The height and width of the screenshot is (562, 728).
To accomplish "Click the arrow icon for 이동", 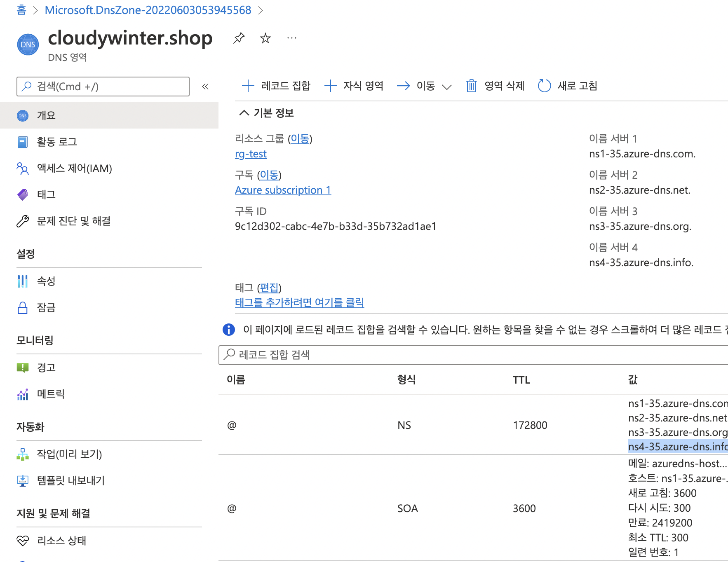I will click(x=403, y=86).
